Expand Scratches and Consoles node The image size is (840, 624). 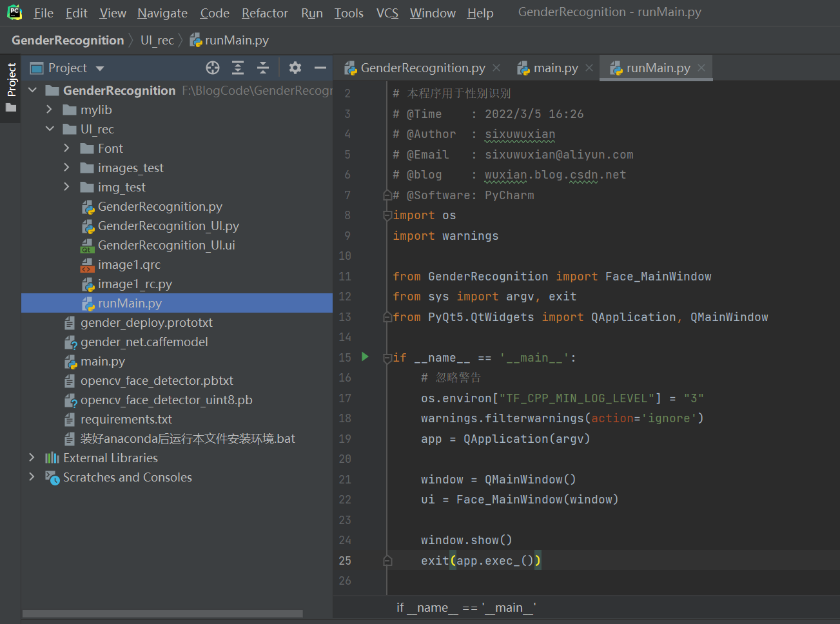(32, 477)
